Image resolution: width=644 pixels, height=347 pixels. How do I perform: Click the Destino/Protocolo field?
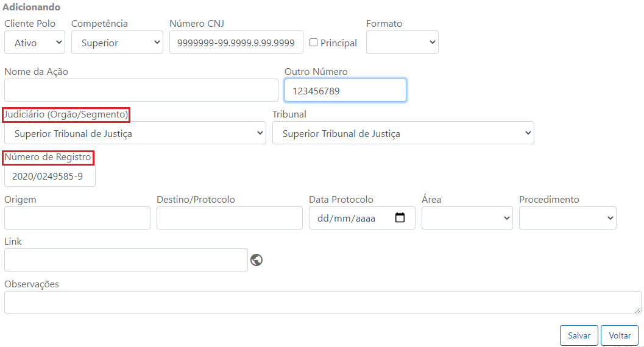coord(230,218)
